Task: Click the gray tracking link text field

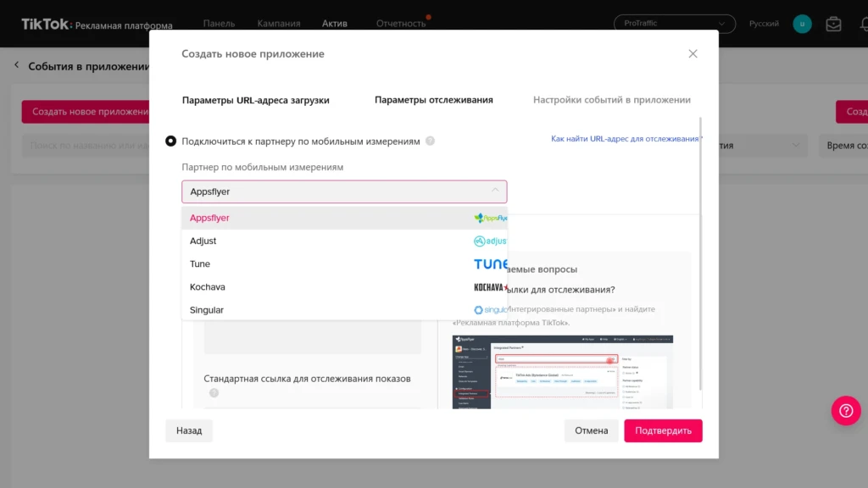Action: coord(312,337)
